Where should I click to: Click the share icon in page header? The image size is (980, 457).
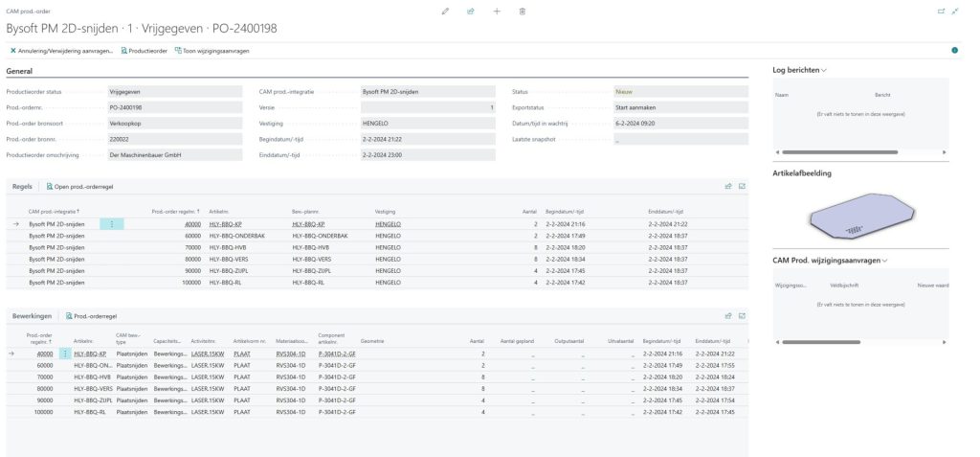point(471,11)
